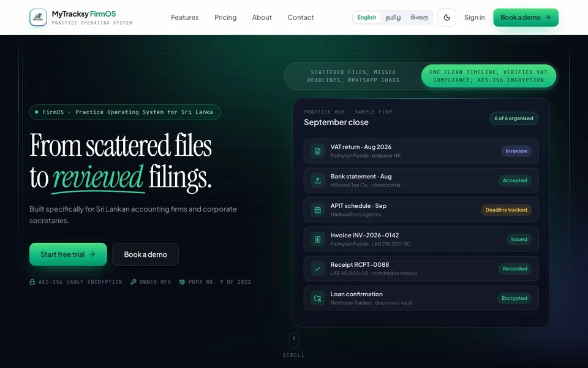Open the Features menu item
Screen dimensions: 588x368
pyautogui.click(x=185, y=17)
